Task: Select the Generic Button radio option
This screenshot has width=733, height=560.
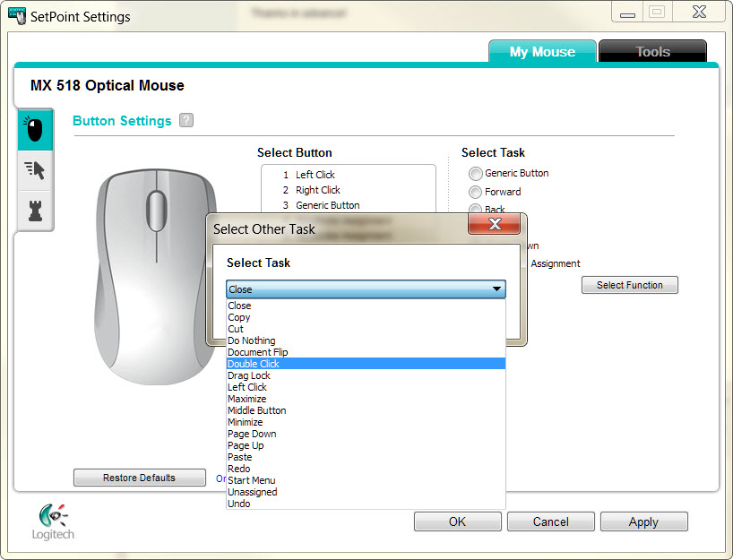Action: coord(476,174)
